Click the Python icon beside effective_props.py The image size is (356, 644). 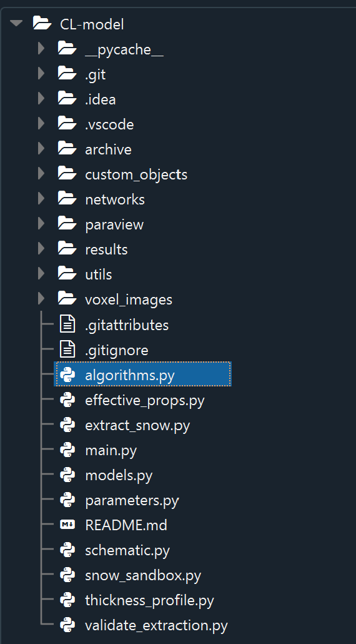pos(67,400)
